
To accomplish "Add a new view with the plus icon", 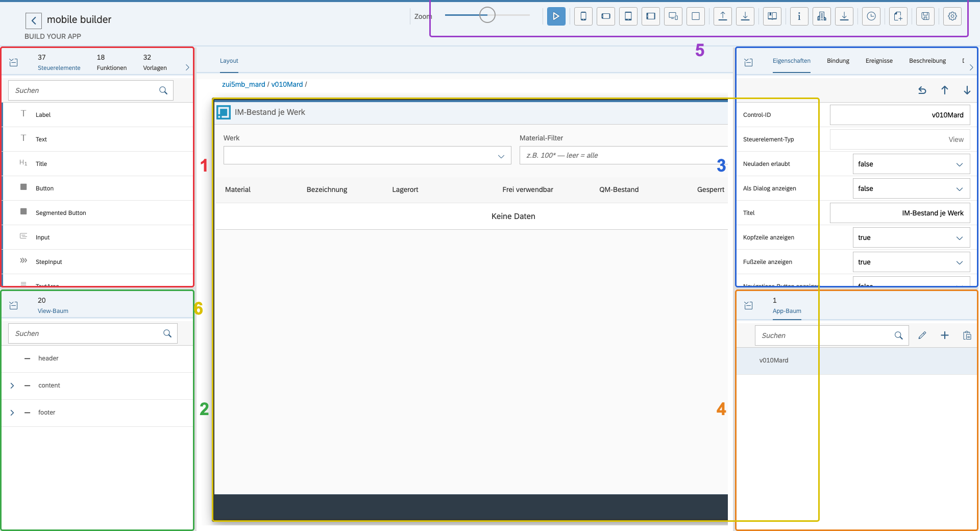I will tap(945, 335).
